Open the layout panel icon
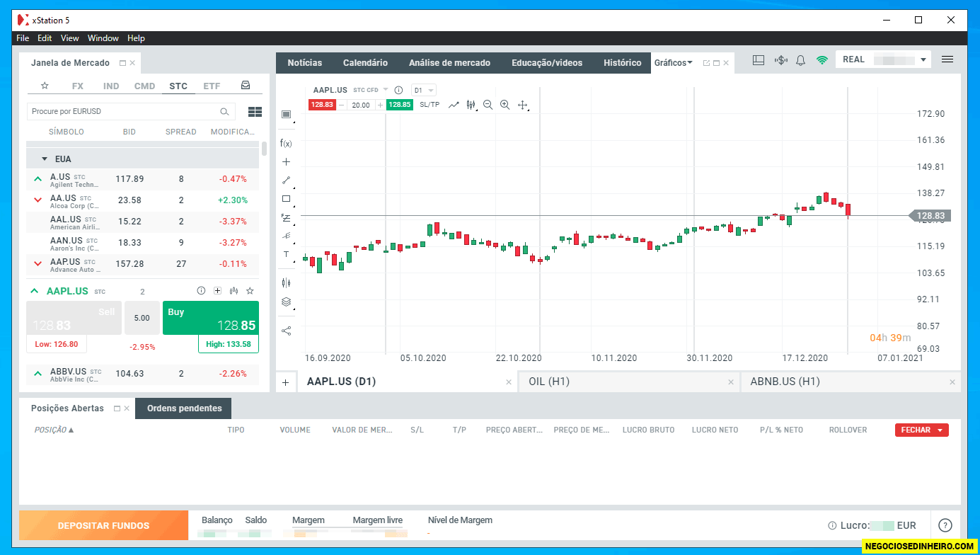 click(x=759, y=60)
